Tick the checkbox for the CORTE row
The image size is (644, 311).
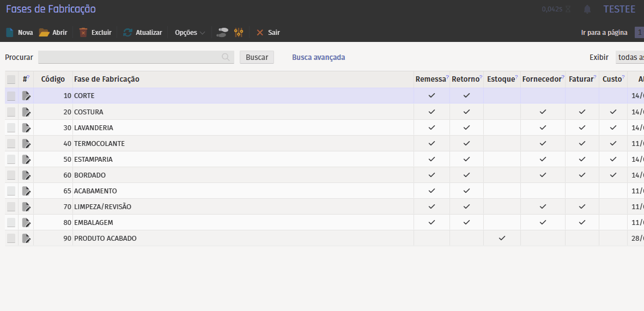(x=11, y=96)
